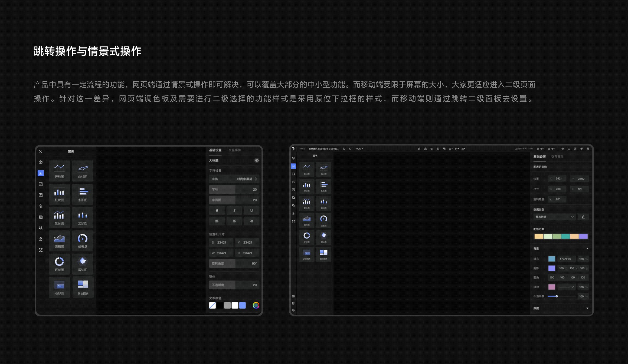Click redo arrow in desktop toolbar
This screenshot has width=628, height=364.
coord(350,149)
